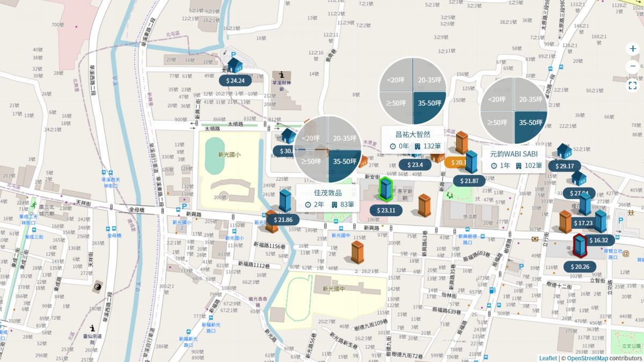The image size is (644, 362).
Task: Select the house marker above $24.24
Action: pyautogui.click(x=235, y=65)
